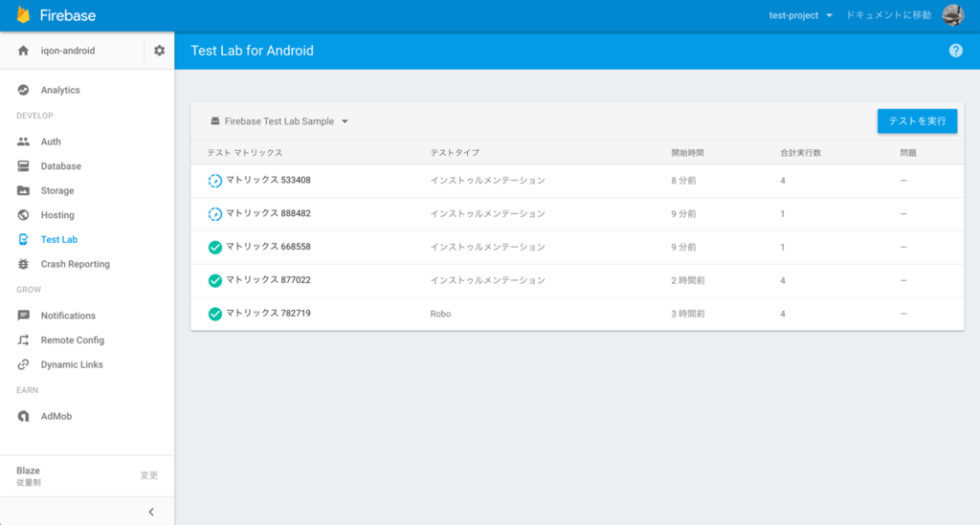Click テストを実行 run test button
Image resolution: width=980 pixels, height=525 pixels.
point(917,121)
